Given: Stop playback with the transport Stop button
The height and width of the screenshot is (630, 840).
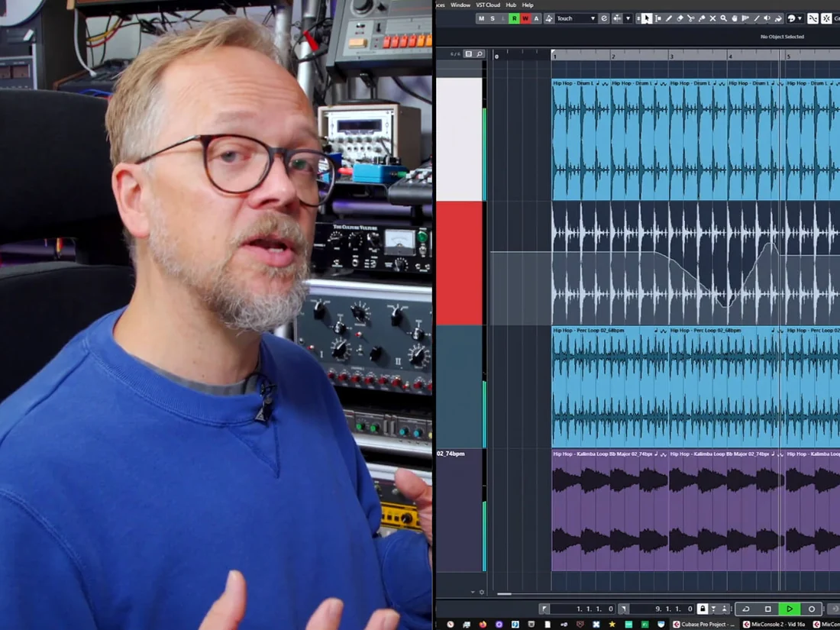Looking at the screenshot, I should pyautogui.click(x=767, y=609).
